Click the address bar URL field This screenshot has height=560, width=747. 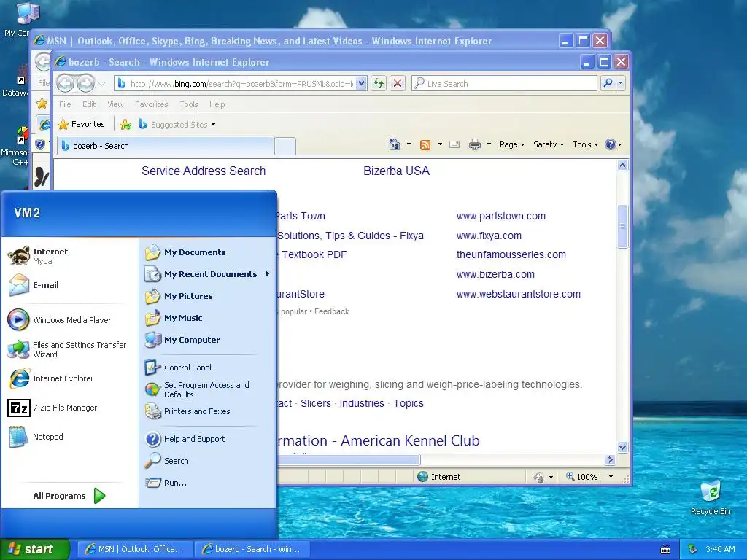click(241, 83)
